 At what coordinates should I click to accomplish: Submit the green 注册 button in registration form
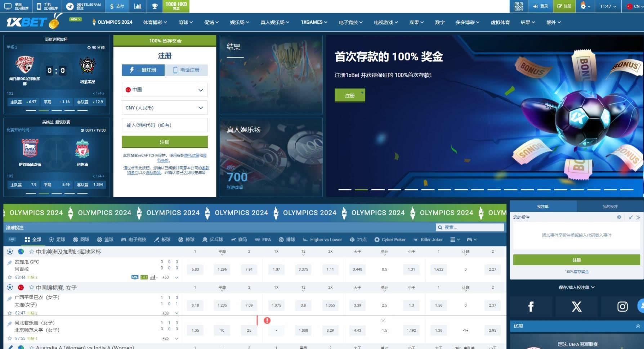click(165, 142)
